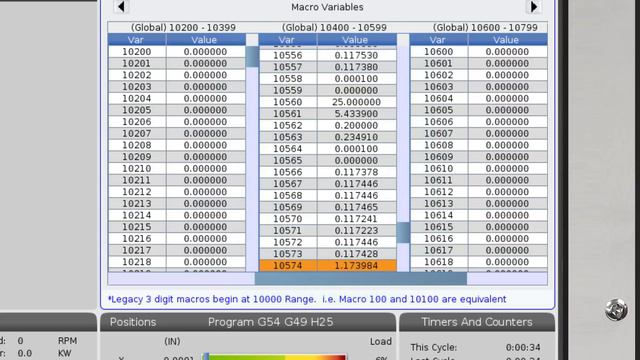Click variable number 10210
Viewport: 640px width, 360px height.
point(137,169)
